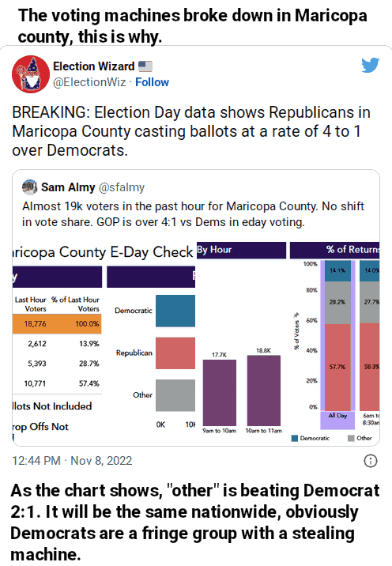Open the @ElectionWiz handle
The image size is (392, 566).
(x=89, y=82)
